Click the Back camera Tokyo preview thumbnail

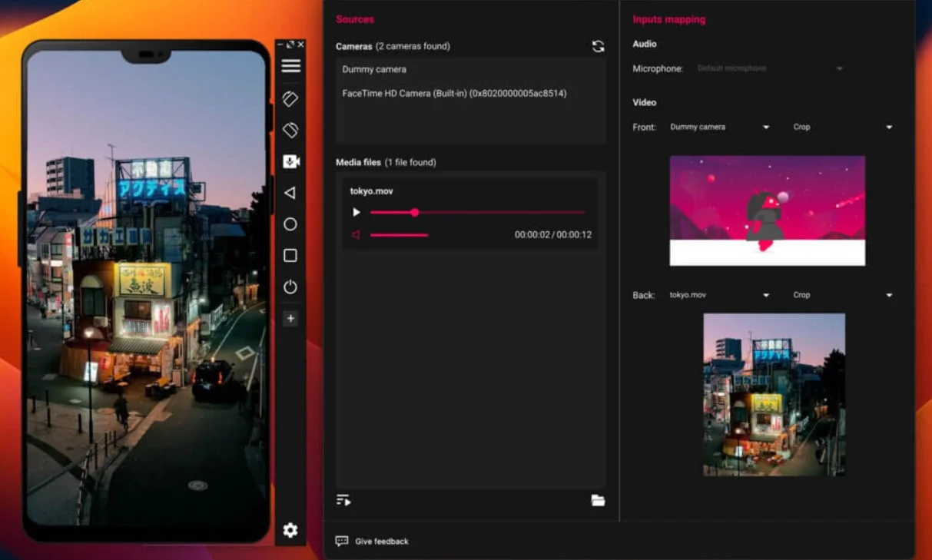tap(774, 395)
